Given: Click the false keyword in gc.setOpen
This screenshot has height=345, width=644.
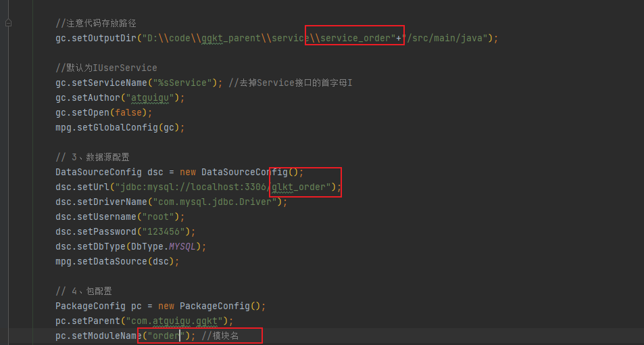Looking at the screenshot, I should [x=128, y=113].
